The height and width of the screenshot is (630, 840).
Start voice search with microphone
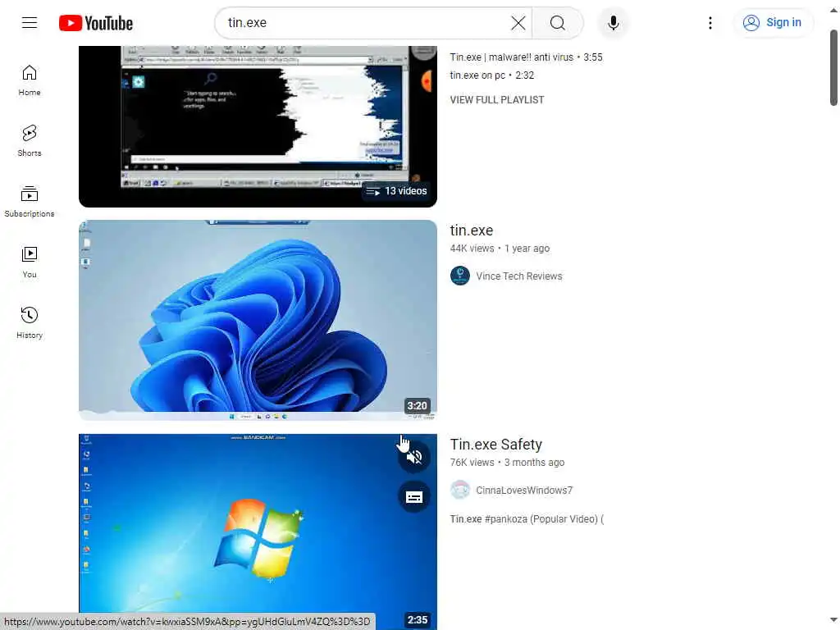point(614,22)
